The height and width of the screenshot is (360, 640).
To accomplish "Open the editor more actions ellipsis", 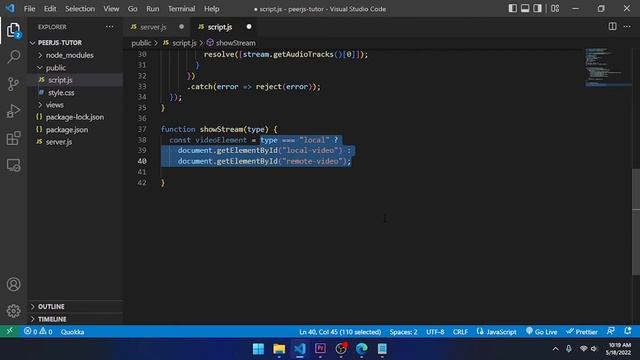I will [627, 27].
